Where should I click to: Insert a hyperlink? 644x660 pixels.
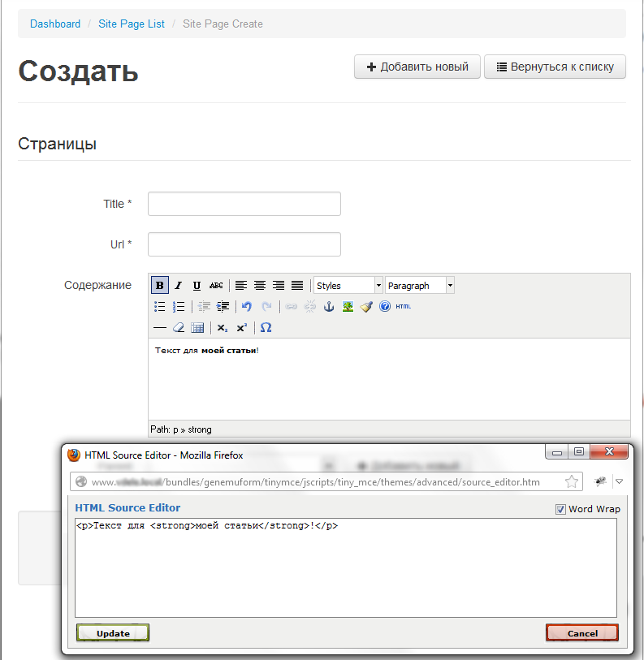click(291, 306)
